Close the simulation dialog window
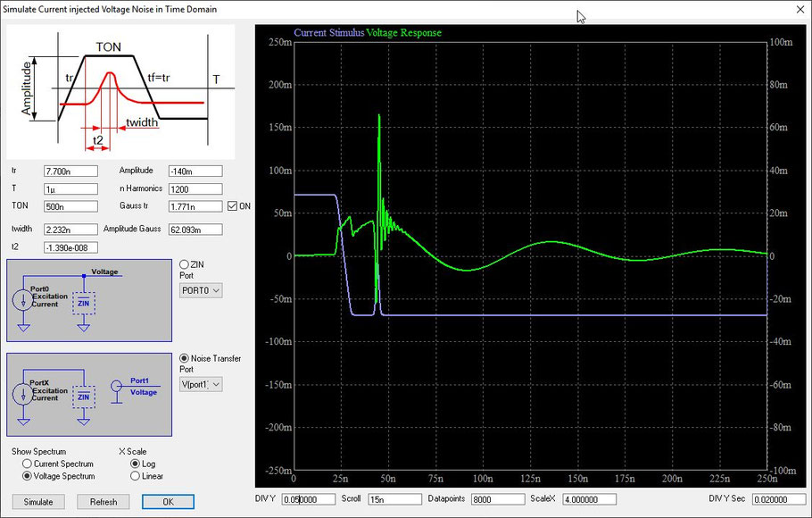Image resolution: width=812 pixels, height=518 pixels. (796, 10)
